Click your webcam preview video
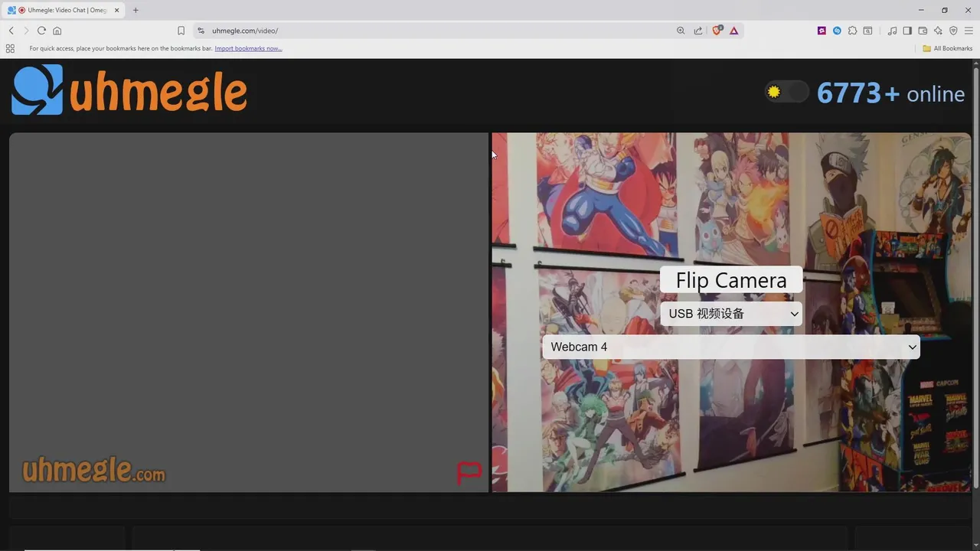 pyautogui.click(x=731, y=312)
